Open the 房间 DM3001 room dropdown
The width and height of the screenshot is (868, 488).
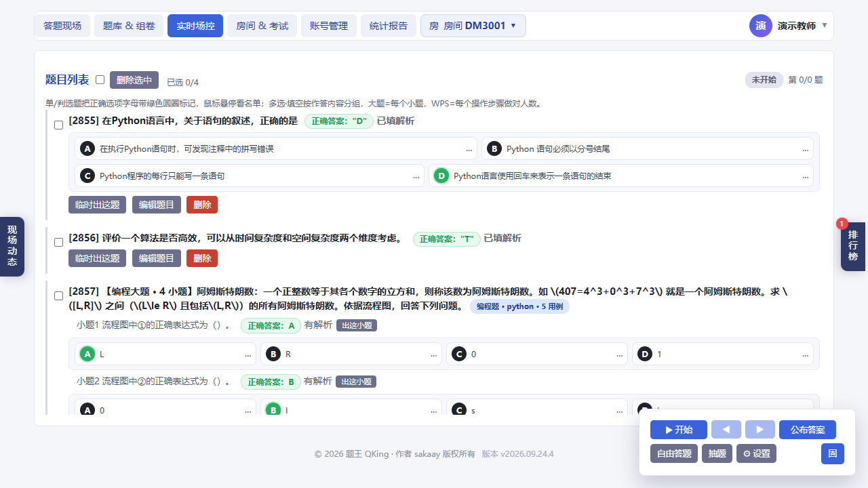point(473,26)
